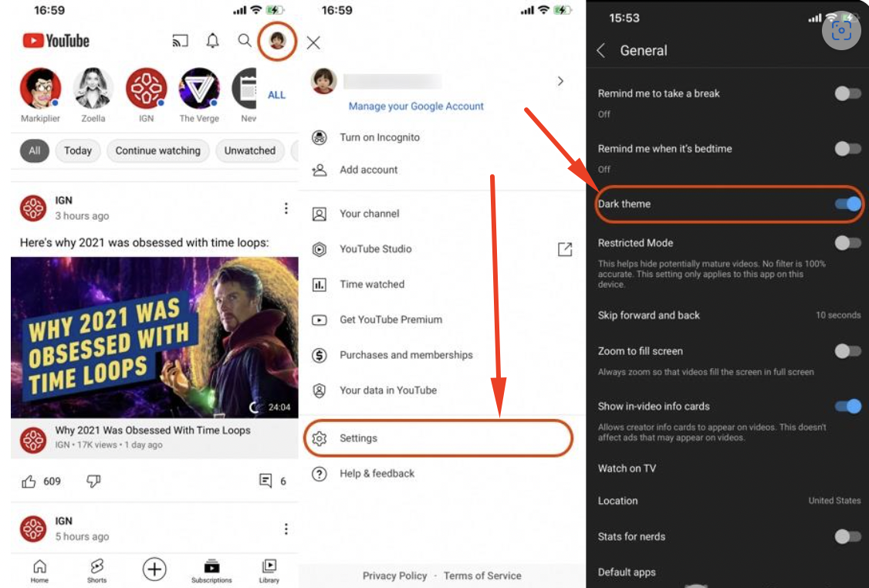The height and width of the screenshot is (588, 869).
Task: Like the post with 609 likes
Action: [x=29, y=482]
